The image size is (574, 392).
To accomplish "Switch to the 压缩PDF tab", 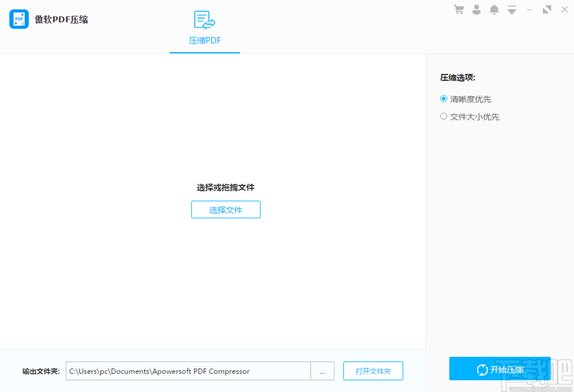I will coord(204,41).
